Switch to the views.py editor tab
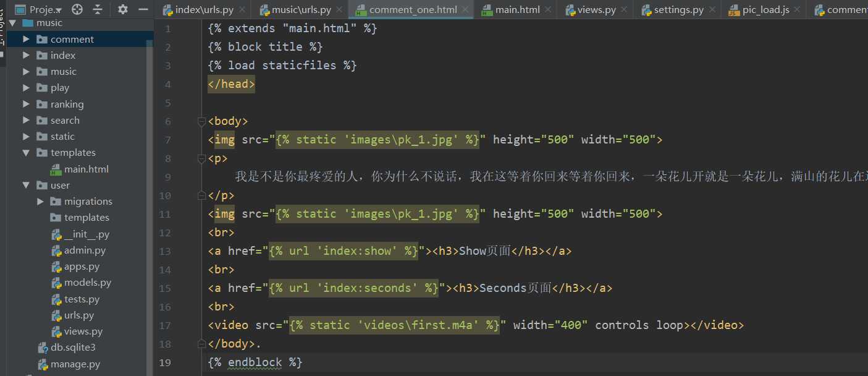The width and height of the screenshot is (868, 376). click(x=596, y=10)
